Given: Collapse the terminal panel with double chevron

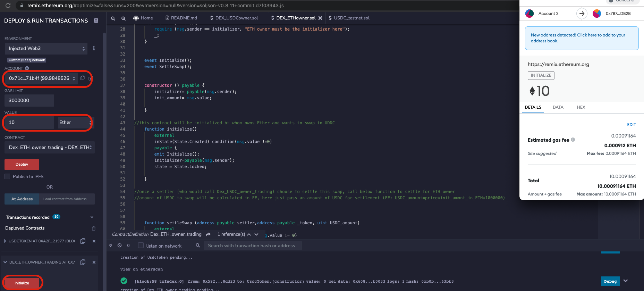Looking at the screenshot, I should pos(111,246).
